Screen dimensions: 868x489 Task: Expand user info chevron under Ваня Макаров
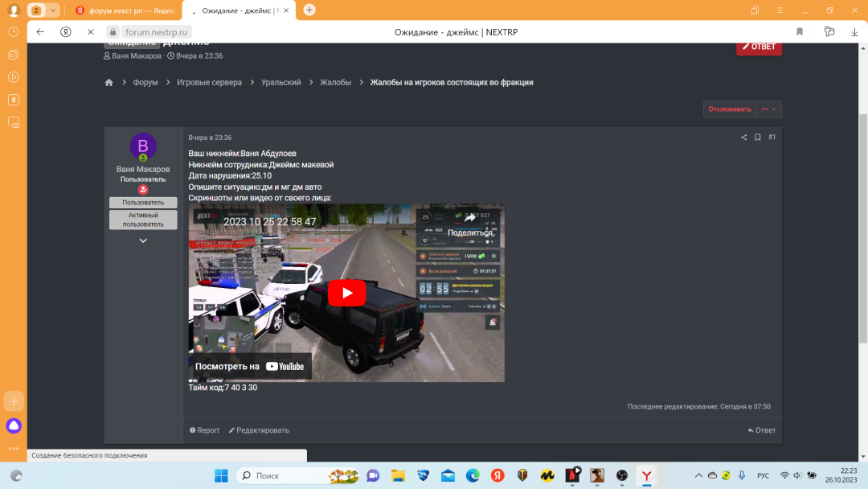pos(143,240)
